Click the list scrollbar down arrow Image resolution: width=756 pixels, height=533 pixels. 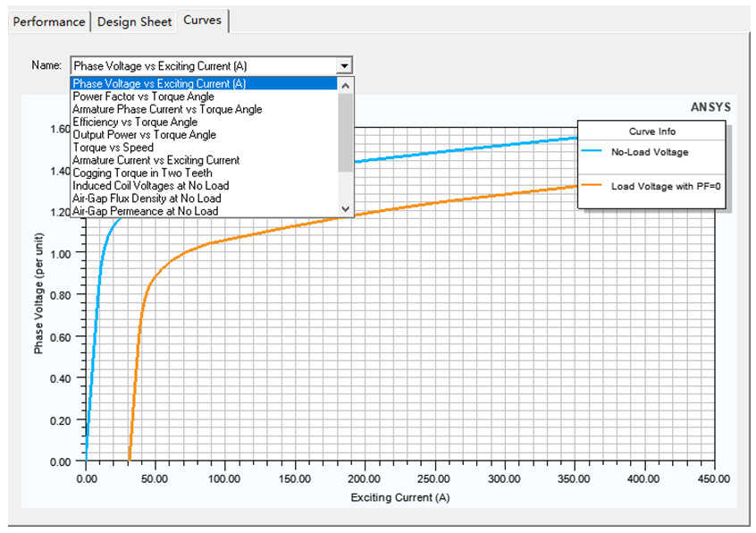point(345,209)
